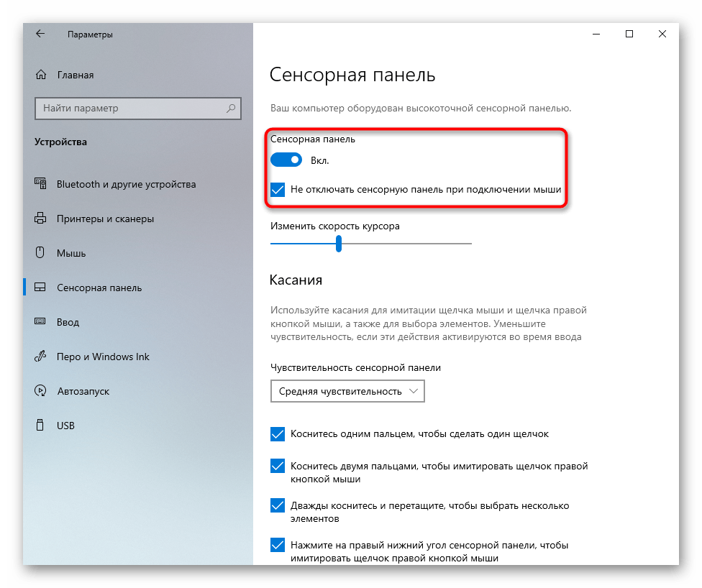
Task: Click the Найти параметр search field
Action: [x=138, y=109]
